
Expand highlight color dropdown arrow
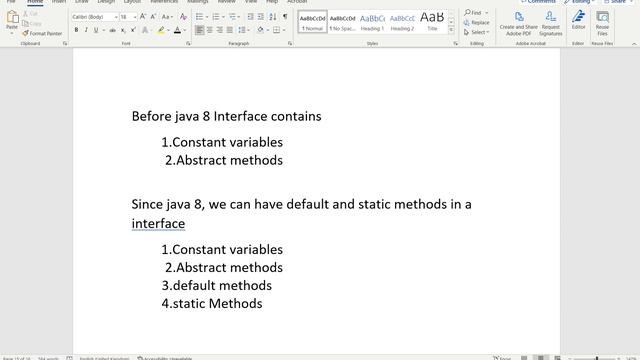click(x=169, y=30)
